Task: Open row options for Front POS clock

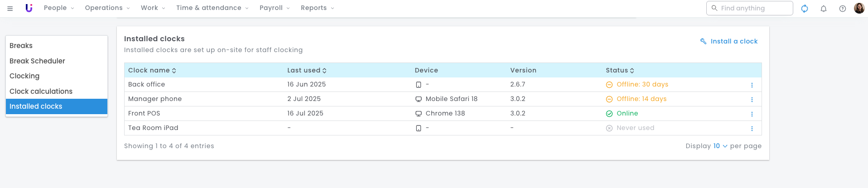Action: [752, 114]
